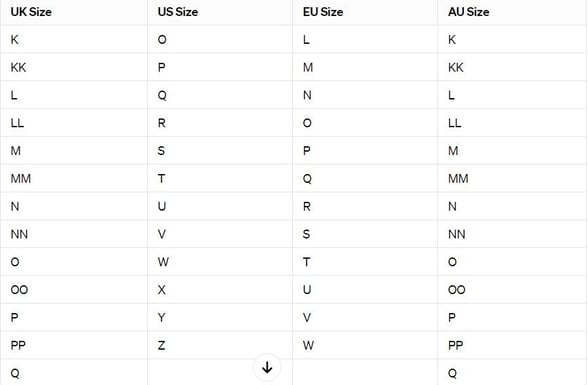Select the UK Size column header
This screenshot has width=588, height=385.
31,12
